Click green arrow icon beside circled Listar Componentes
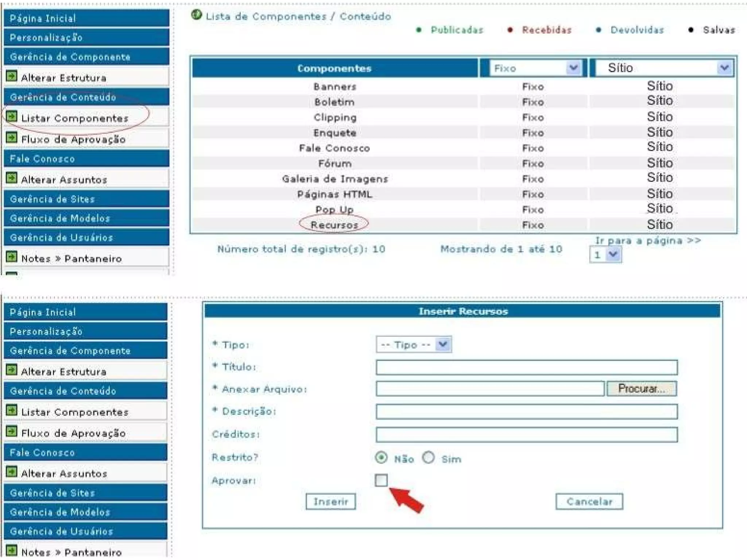 point(12,117)
